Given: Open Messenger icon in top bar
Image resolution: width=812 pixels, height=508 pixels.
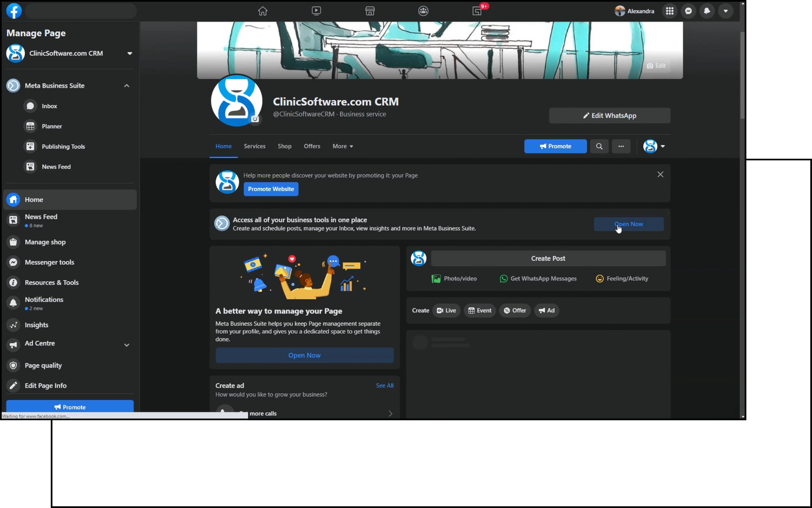Looking at the screenshot, I should coord(689,11).
